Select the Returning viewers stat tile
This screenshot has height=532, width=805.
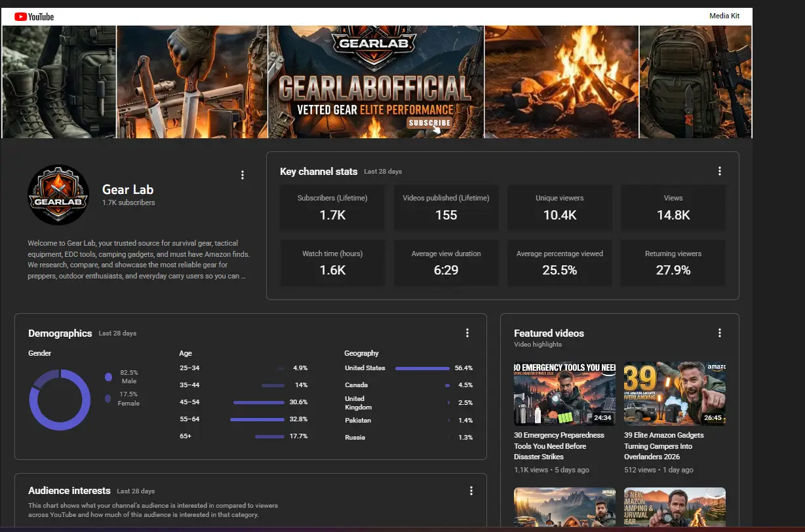point(673,263)
